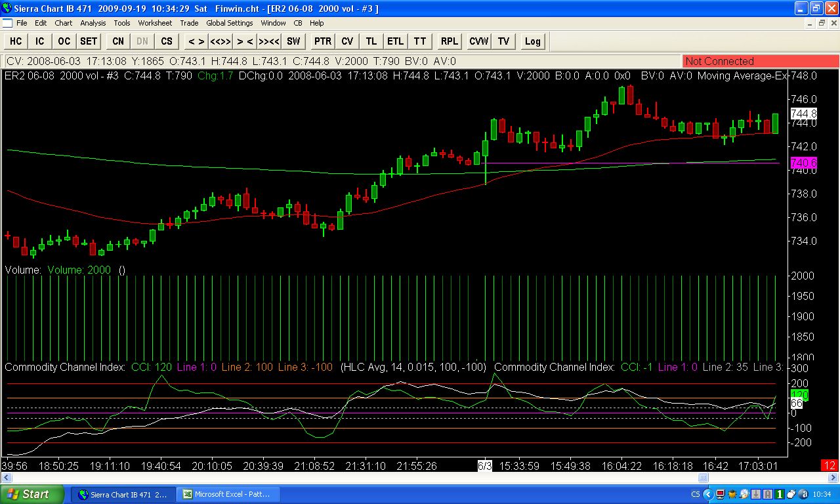Click the green 'Volume: 2000' study label
The image size is (840, 504).
coord(79,270)
